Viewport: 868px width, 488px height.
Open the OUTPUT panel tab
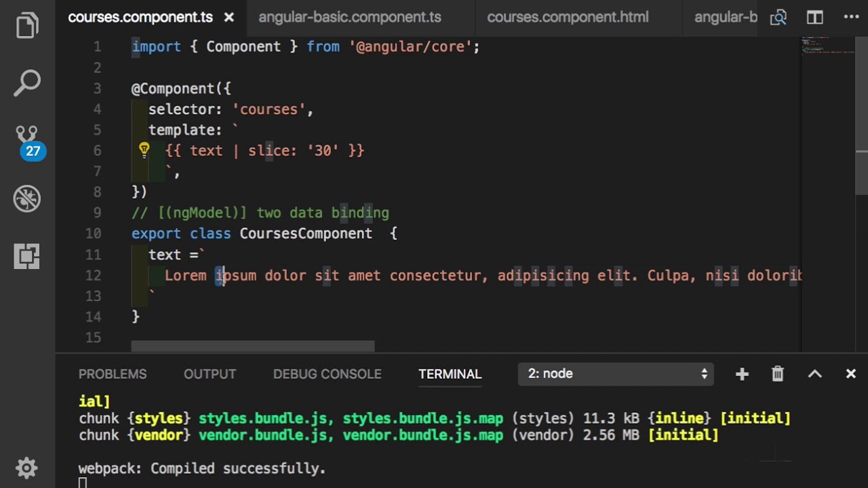[x=210, y=374]
